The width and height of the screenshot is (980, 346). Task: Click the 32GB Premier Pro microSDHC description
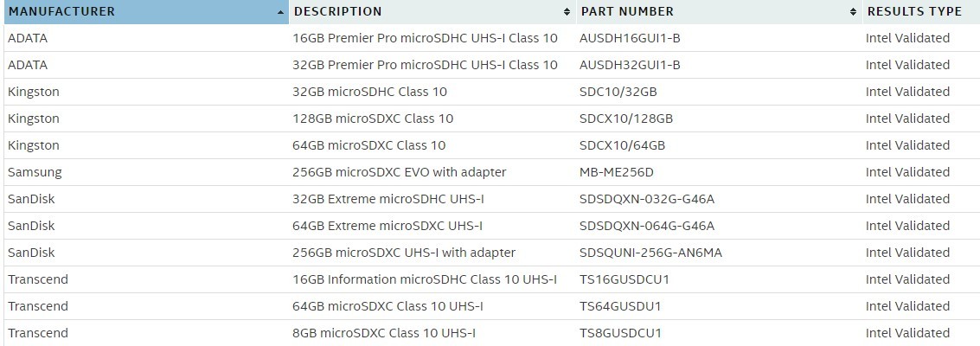tap(425, 65)
